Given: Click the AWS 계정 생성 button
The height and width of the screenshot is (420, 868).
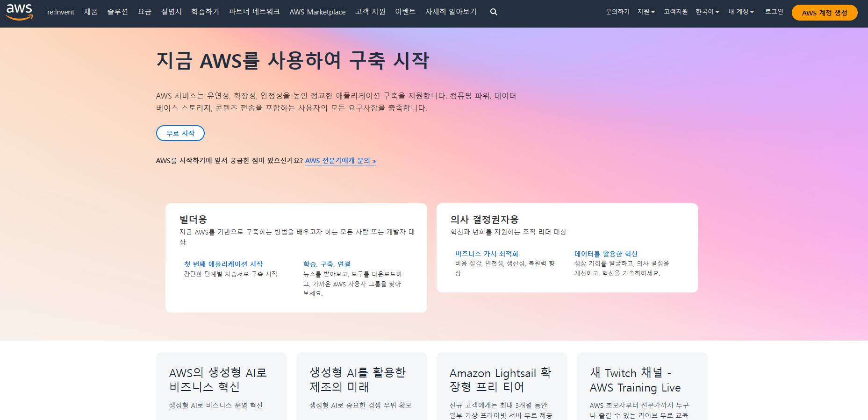Looking at the screenshot, I should [825, 13].
